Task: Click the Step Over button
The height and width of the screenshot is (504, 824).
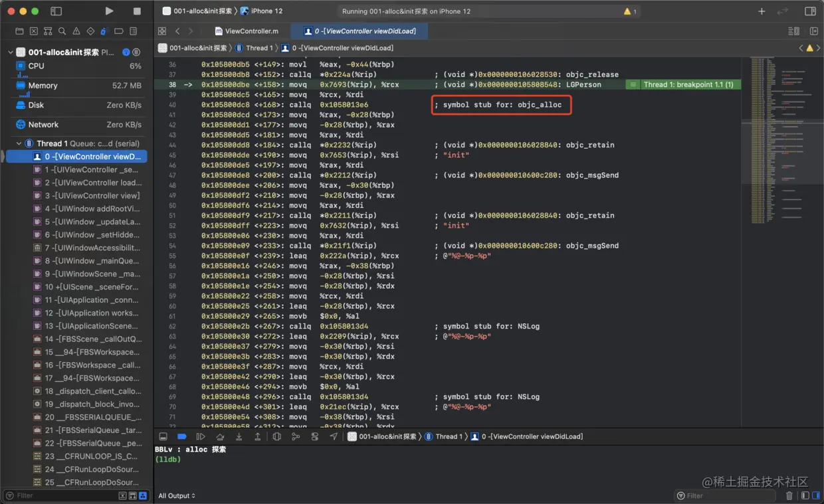Action: click(x=220, y=436)
